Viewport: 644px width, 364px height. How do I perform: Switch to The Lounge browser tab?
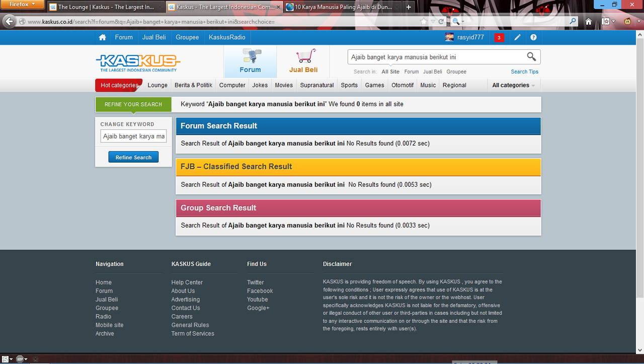click(x=107, y=7)
